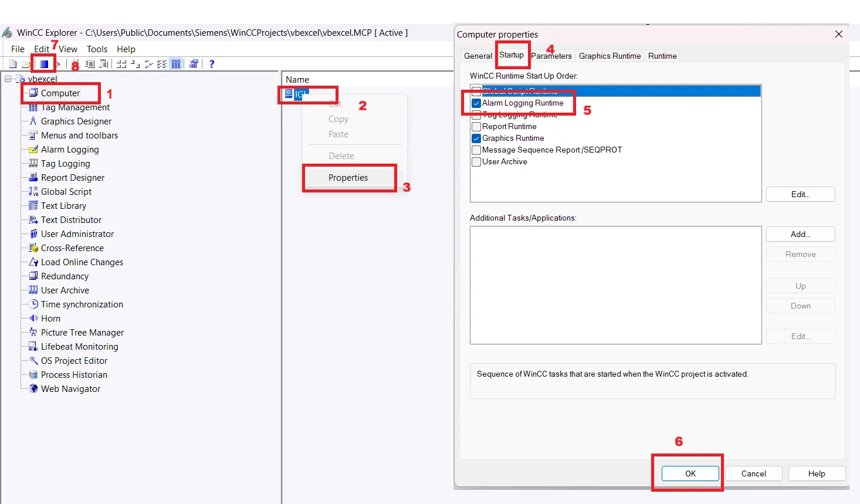Click the Horn speaker icon
The height and width of the screenshot is (504, 860).
coord(33,318)
